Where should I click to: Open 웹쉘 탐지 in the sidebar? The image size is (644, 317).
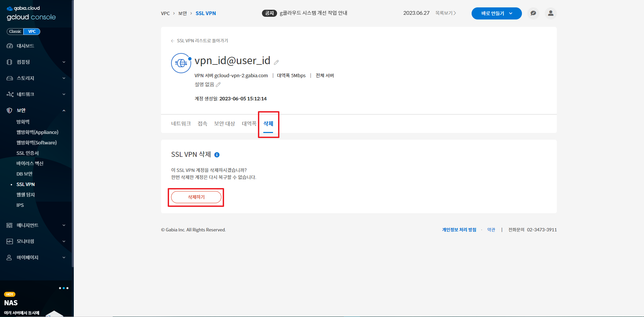click(x=25, y=195)
